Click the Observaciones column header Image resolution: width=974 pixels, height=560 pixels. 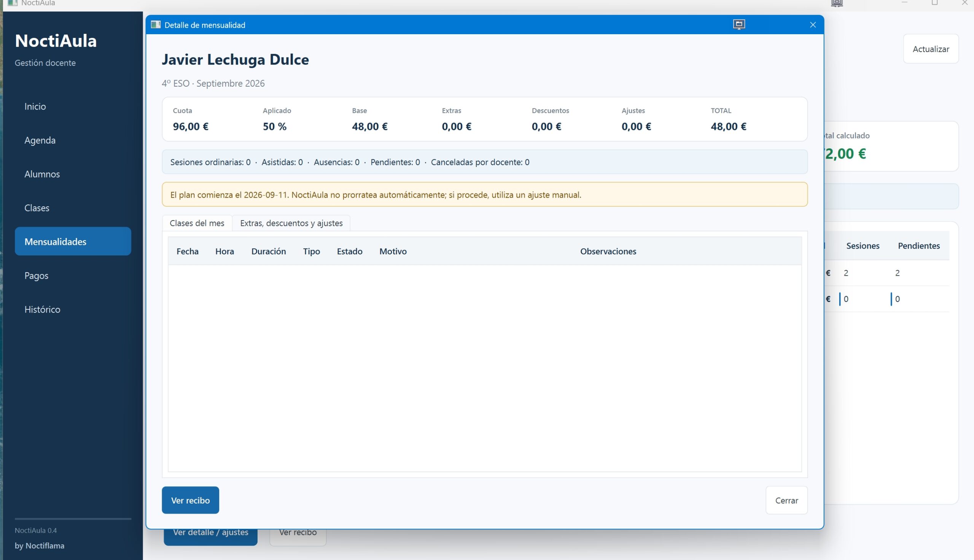[x=608, y=251]
